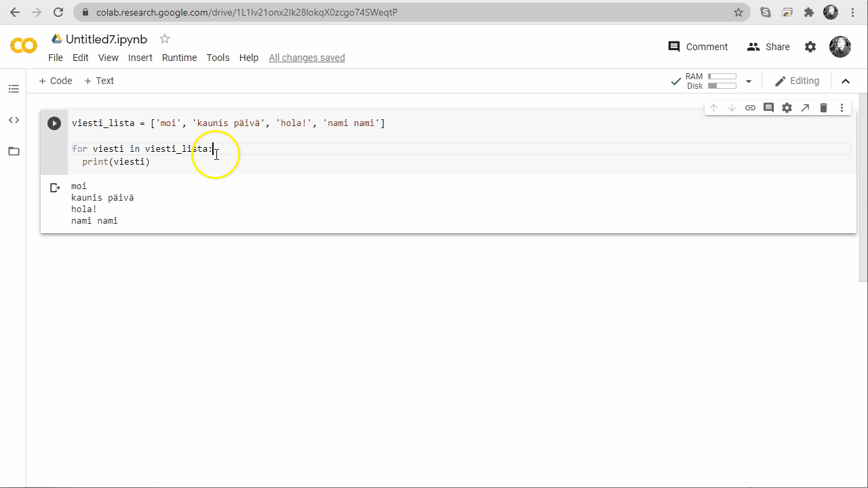View RAM and Disk usage bars
The image size is (868, 488).
pos(722,81)
